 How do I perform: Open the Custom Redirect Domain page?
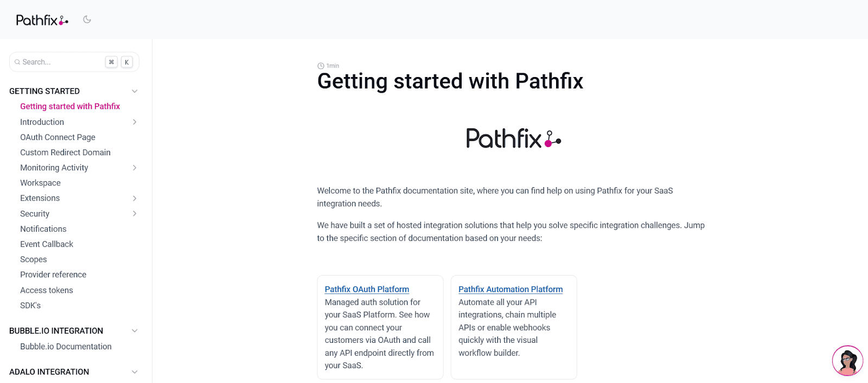point(65,152)
